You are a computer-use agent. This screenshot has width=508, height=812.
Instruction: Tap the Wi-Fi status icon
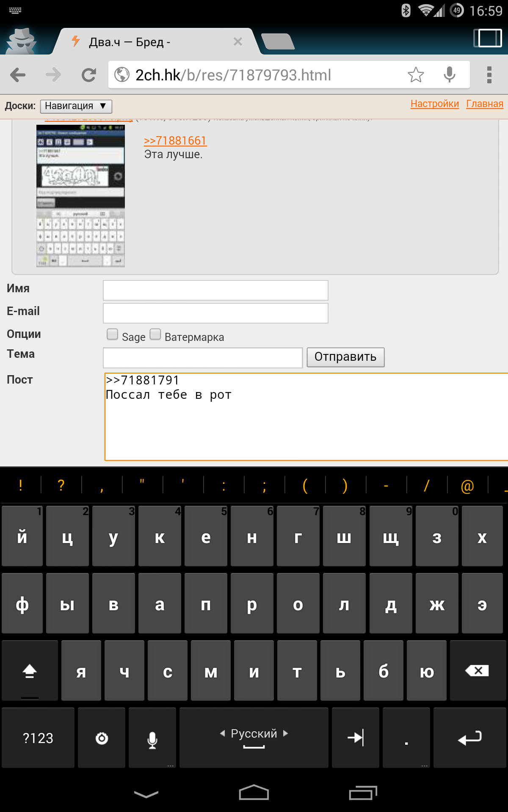[x=426, y=10]
